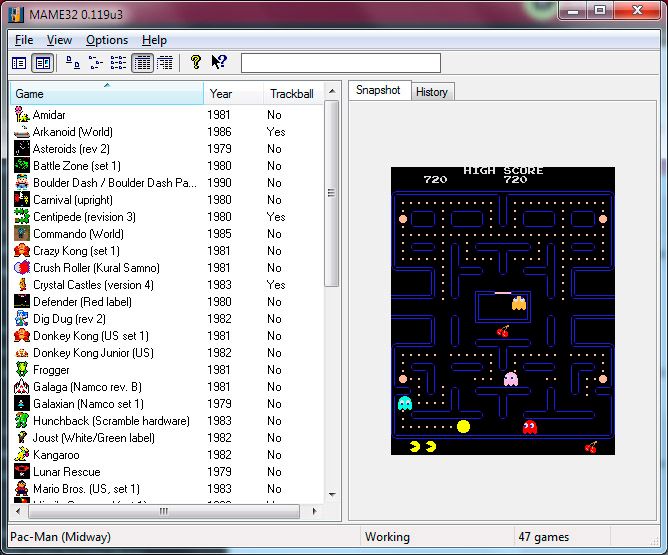Image resolution: width=668 pixels, height=555 pixels.
Task: Toggle the folder list toolbar button
Action: pyautogui.click(x=19, y=63)
